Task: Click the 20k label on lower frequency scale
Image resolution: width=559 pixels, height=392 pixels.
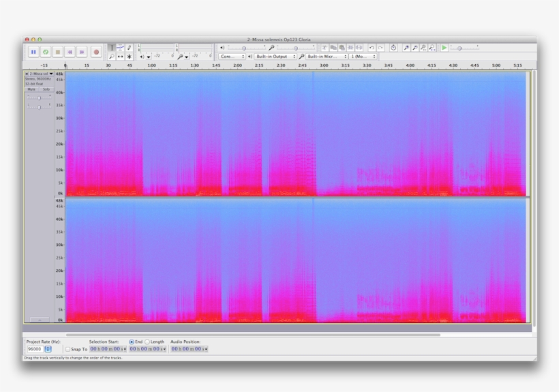Action: [x=59, y=271]
